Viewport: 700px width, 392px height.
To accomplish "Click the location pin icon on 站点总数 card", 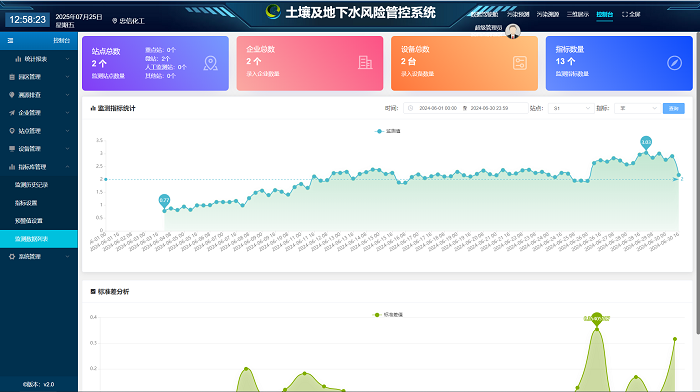I will [x=211, y=63].
